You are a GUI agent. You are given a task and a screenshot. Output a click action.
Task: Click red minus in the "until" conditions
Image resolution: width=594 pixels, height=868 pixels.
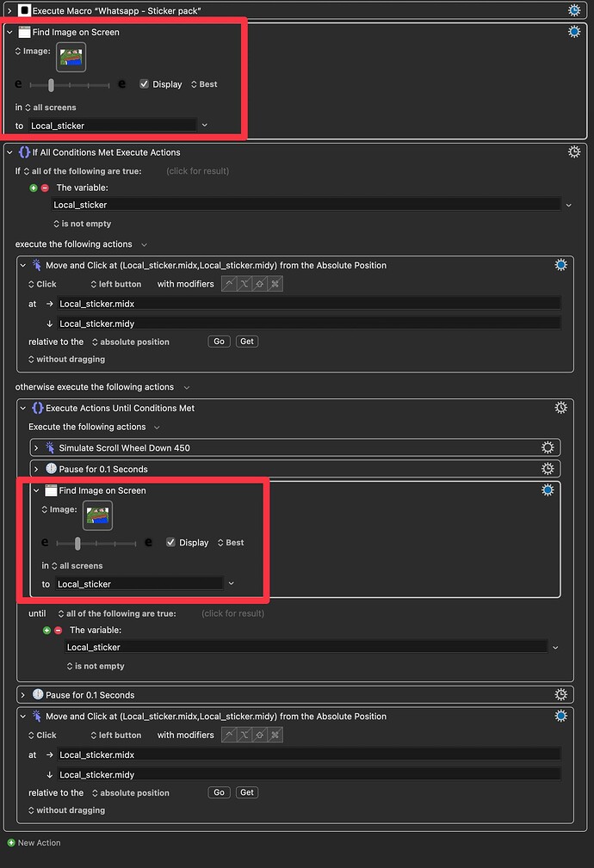coord(59,631)
